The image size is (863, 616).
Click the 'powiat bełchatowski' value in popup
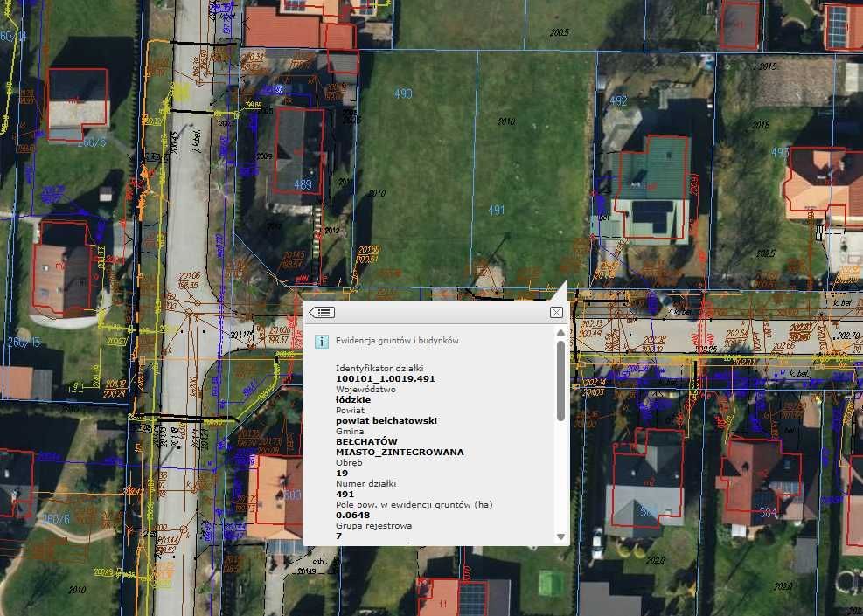click(x=386, y=420)
